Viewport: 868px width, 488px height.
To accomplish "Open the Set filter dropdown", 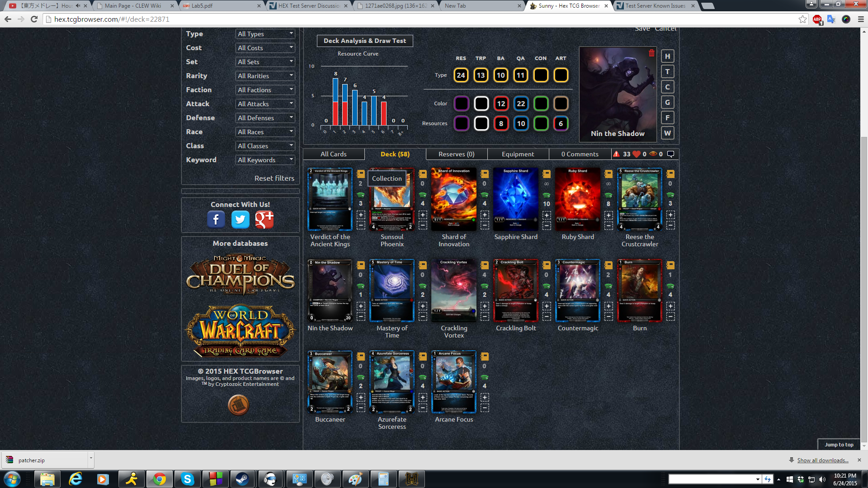I will pyautogui.click(x=265, y=62).
